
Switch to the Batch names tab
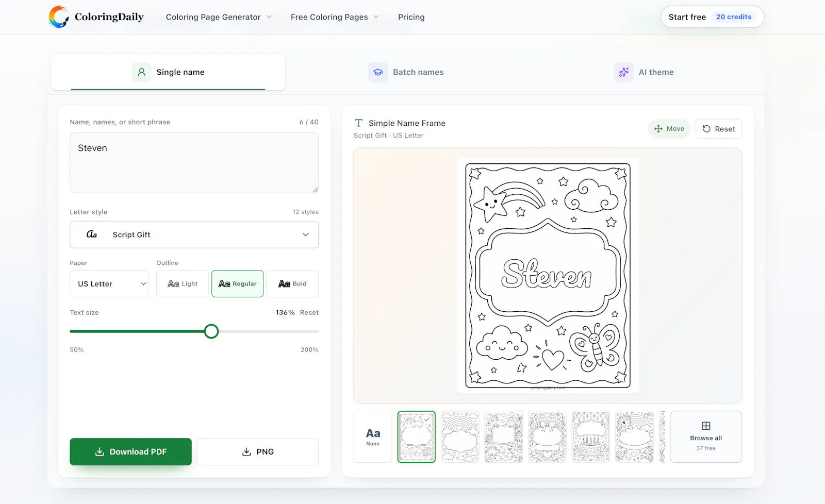(406, 72)
